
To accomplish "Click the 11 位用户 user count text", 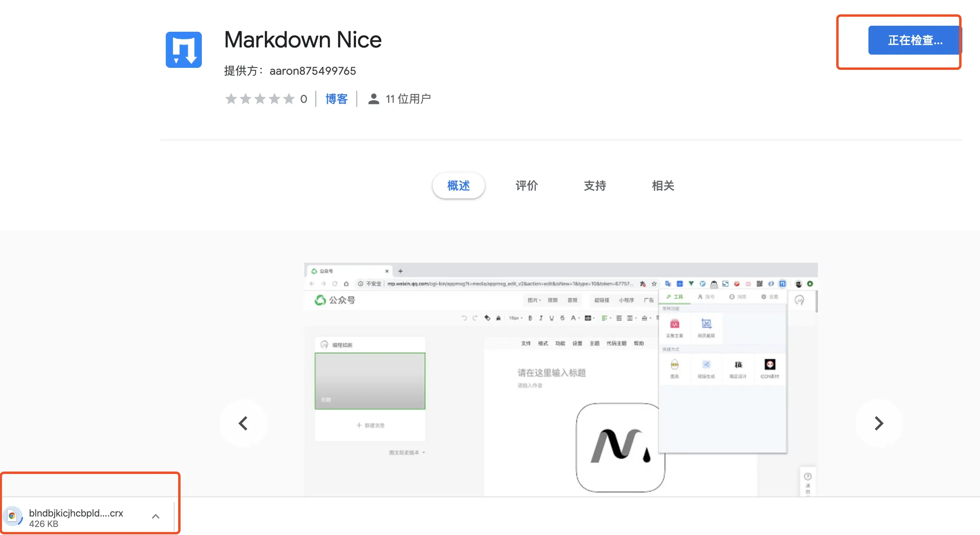I will click(408, 99).
